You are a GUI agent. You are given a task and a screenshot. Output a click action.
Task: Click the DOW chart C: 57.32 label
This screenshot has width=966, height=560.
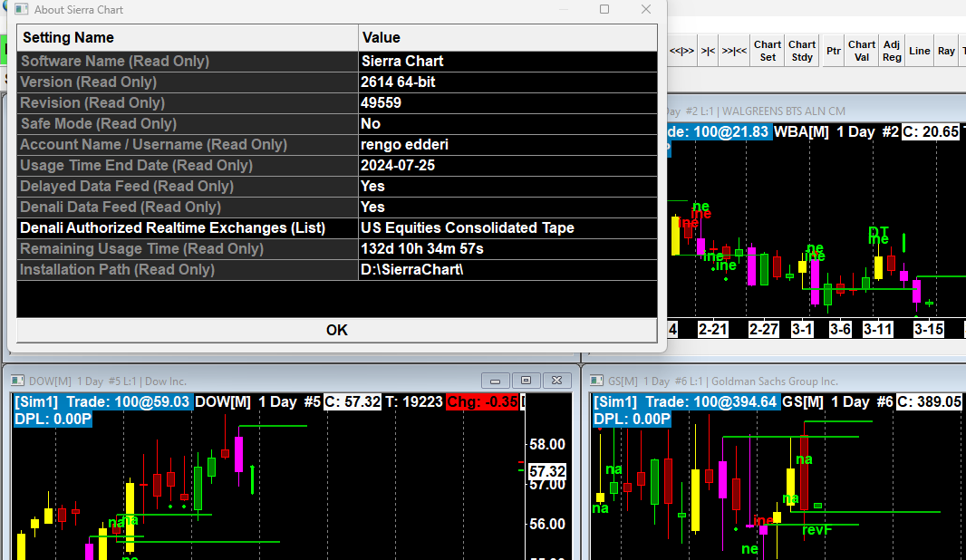click(353, 402)
